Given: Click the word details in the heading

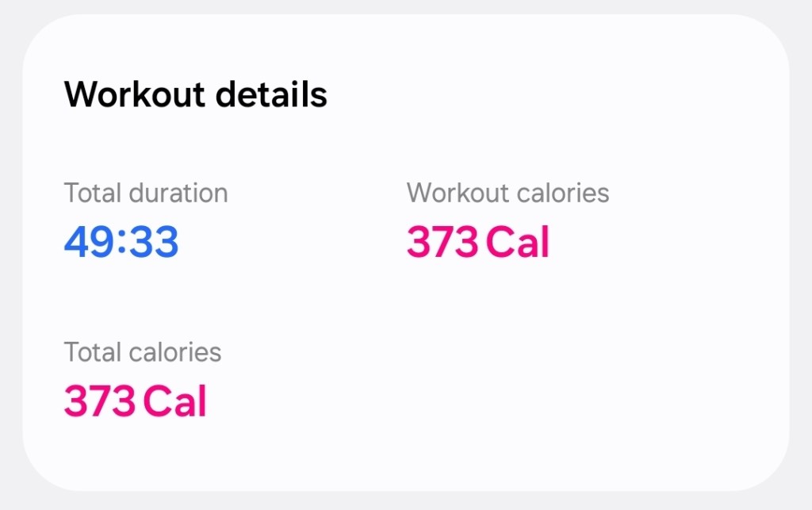Looking at the screenshot, I should click(x=271, y=95).
